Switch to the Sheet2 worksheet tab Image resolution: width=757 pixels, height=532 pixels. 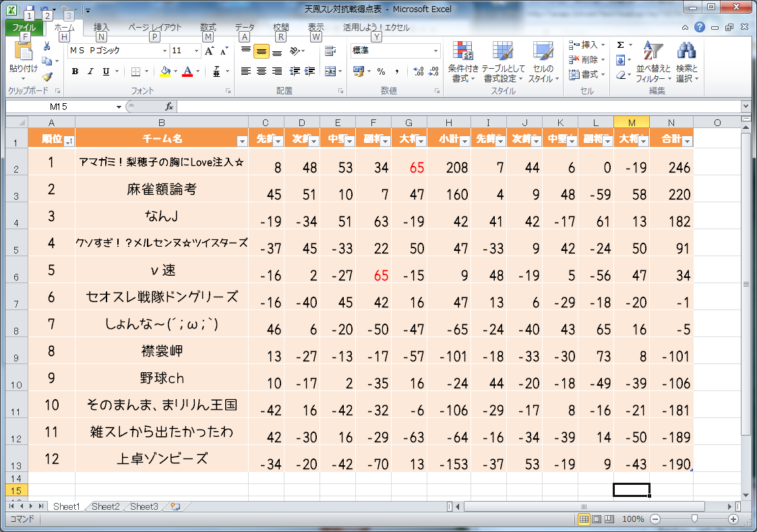106,506
